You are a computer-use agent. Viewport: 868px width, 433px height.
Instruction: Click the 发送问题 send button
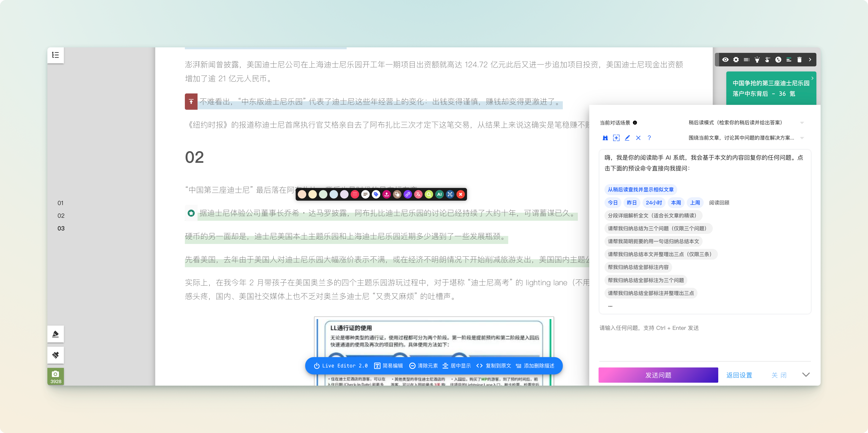(658, 375)
